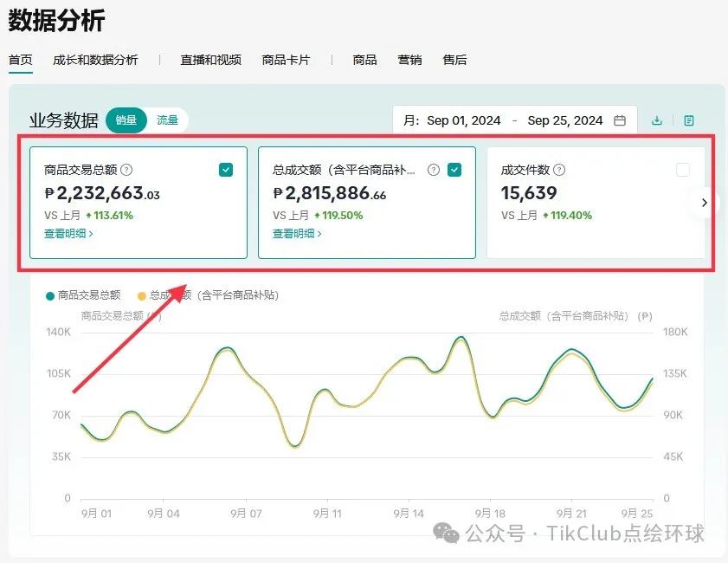Click help icon next to 成交件数
The image size is (728, 563).
coord(559,170)
